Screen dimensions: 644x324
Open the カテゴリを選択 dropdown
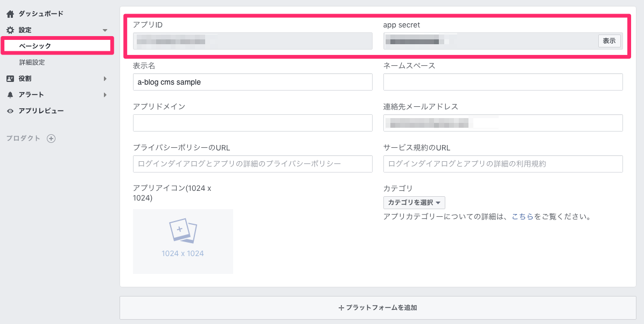point(414,203)
